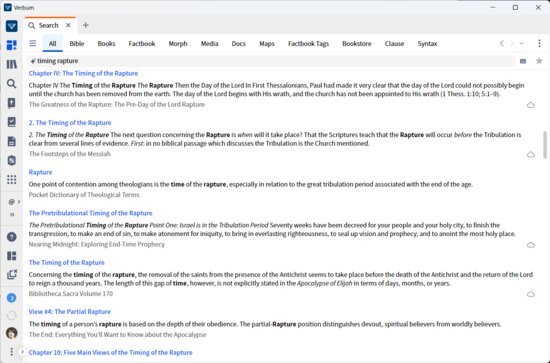Image resolution: width=550 pixels, height=363 pixels.
Task: Click cloud icon for Bibliotheca Sacra Volume 170
Action: 531,294
